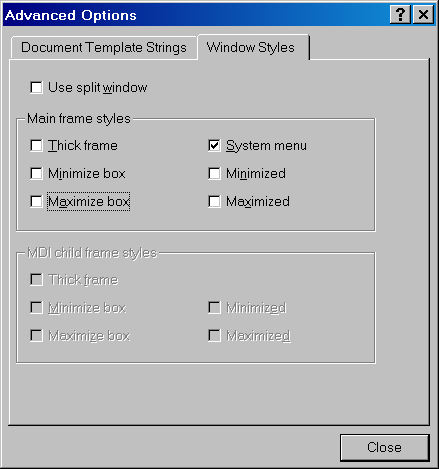Toggle the focused Maximize box checkbox
439x469 pixels.
pos(36,202)
